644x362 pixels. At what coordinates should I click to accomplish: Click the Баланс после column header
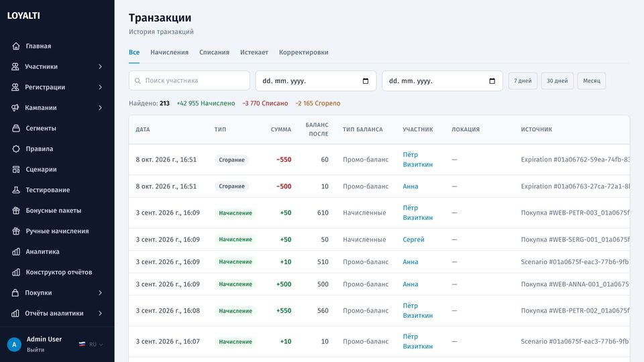(x=317, y=129)
